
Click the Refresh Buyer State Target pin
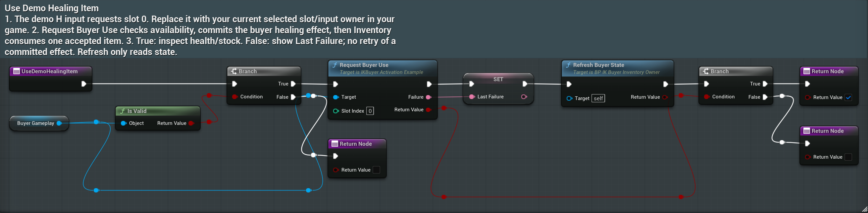click(x=569, y=98)
